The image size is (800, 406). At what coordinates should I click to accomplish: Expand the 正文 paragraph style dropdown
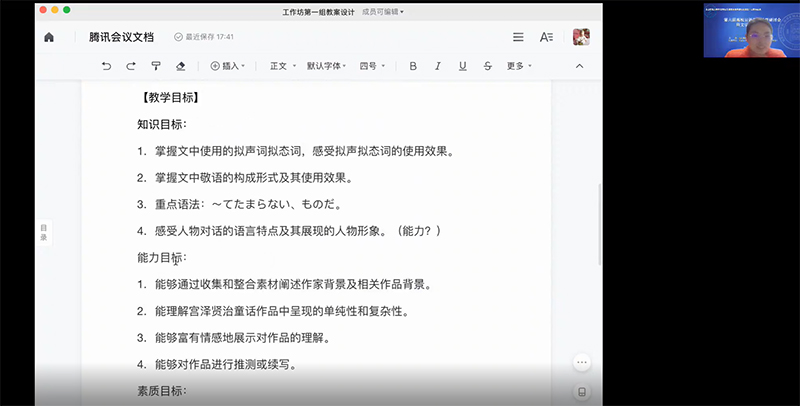(x=281, y=66)
